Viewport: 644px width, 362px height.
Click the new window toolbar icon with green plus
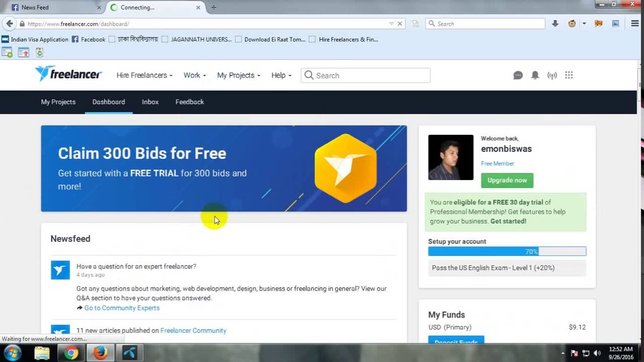7,52
